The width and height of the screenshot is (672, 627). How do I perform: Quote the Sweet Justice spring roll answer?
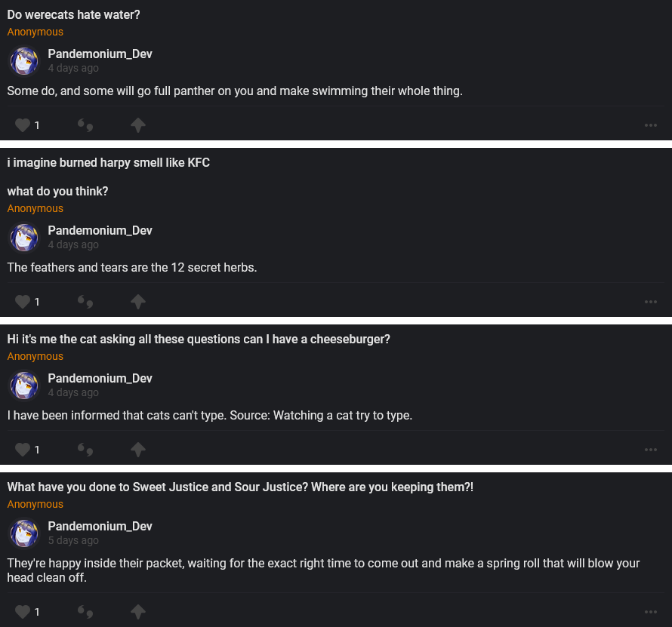(x=85, y=611)
